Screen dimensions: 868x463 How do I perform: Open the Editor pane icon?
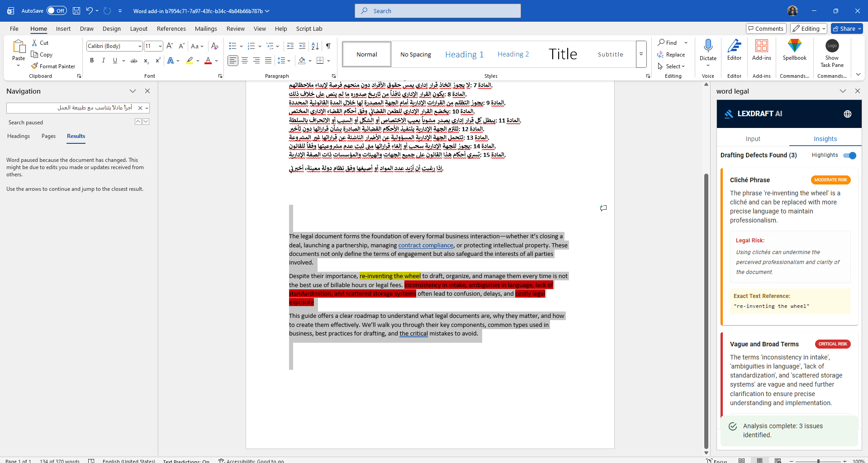point(734,46)
